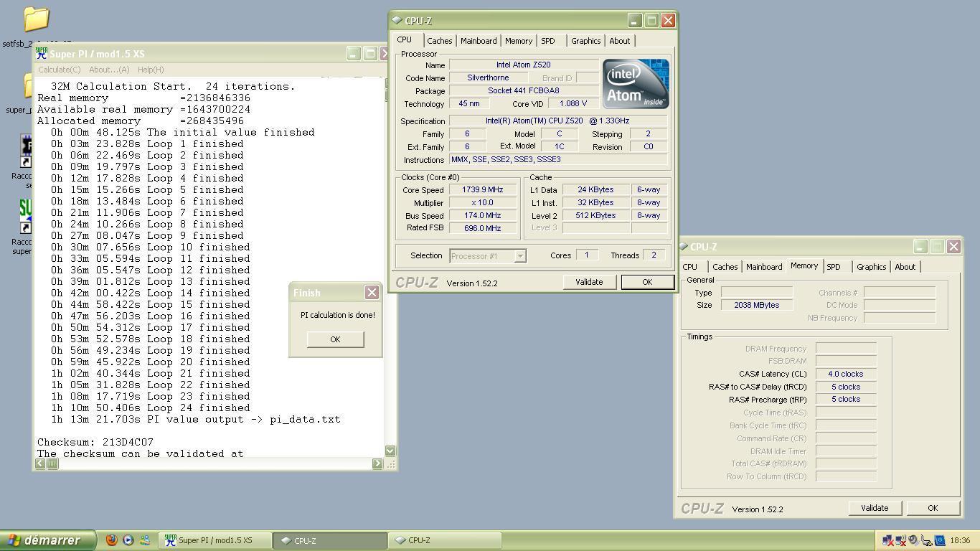Open Calculate(C) menu in Super PI
980x551 pixels.
click(x=59, y=70)
